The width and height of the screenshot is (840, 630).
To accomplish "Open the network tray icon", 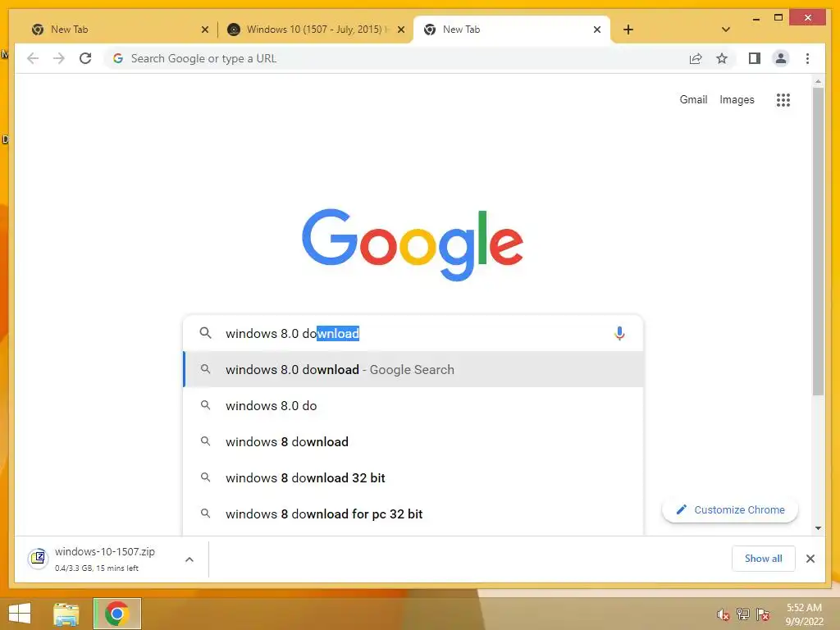I will 743,614.
